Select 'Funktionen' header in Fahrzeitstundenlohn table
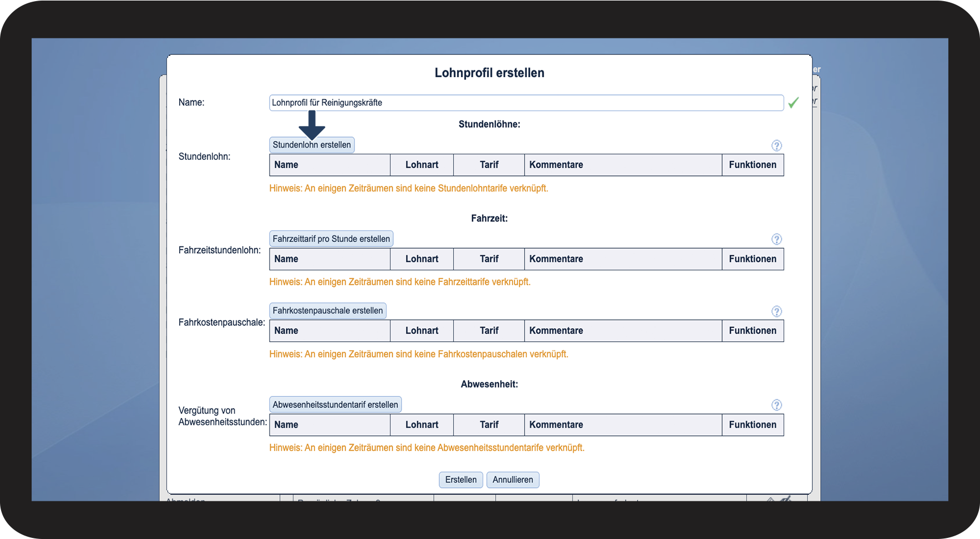Image resolution: width=980 pixels, height=539 pixels. tap(753, 259)
